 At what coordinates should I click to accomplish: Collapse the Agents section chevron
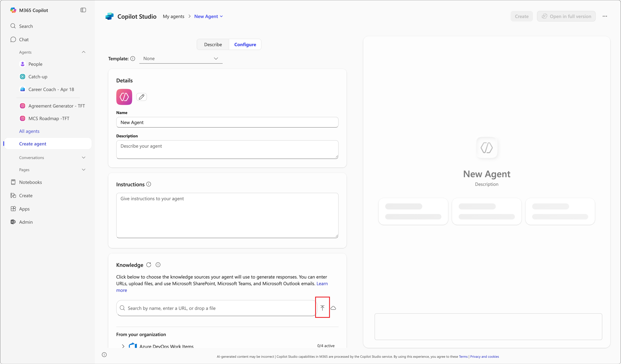pyautogui.click(x=84, y=52)
